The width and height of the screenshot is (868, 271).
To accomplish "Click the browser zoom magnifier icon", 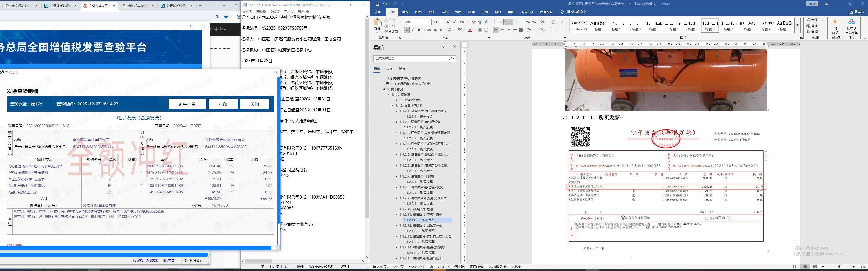I will (217, 17).
